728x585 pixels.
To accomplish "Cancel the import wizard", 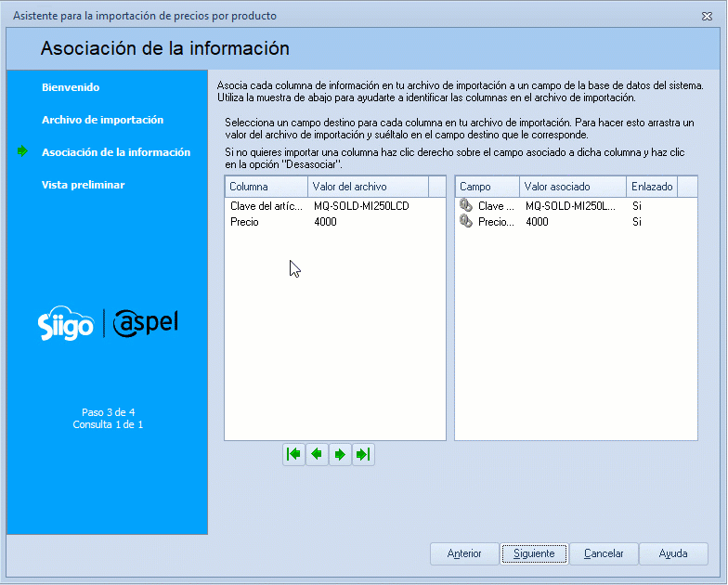I will [x=604, y=553].
